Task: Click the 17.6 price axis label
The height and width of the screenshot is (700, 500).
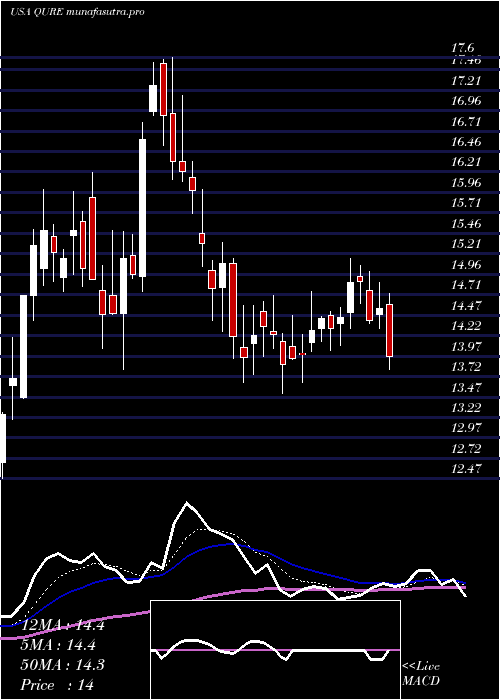Action: (x=463, y=48)
